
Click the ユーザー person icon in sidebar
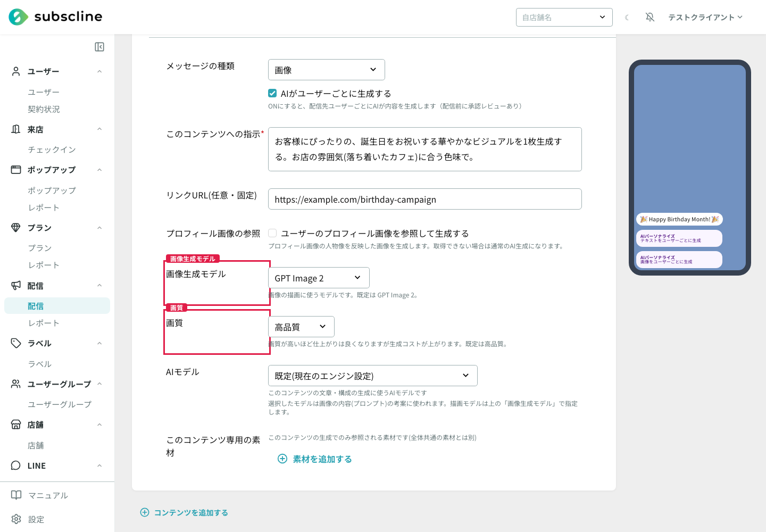(x=16, y=71)
